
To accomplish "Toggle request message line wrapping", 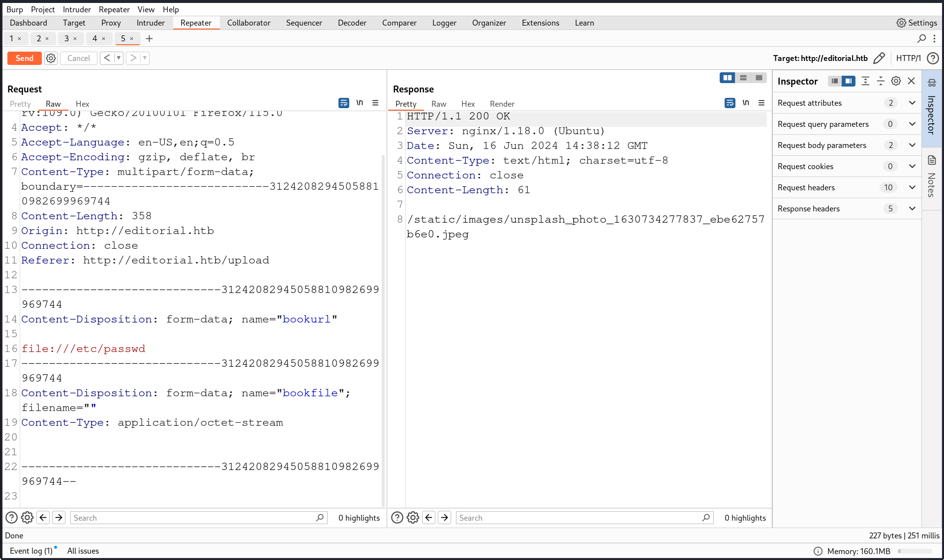I will [x=344, y=103].
